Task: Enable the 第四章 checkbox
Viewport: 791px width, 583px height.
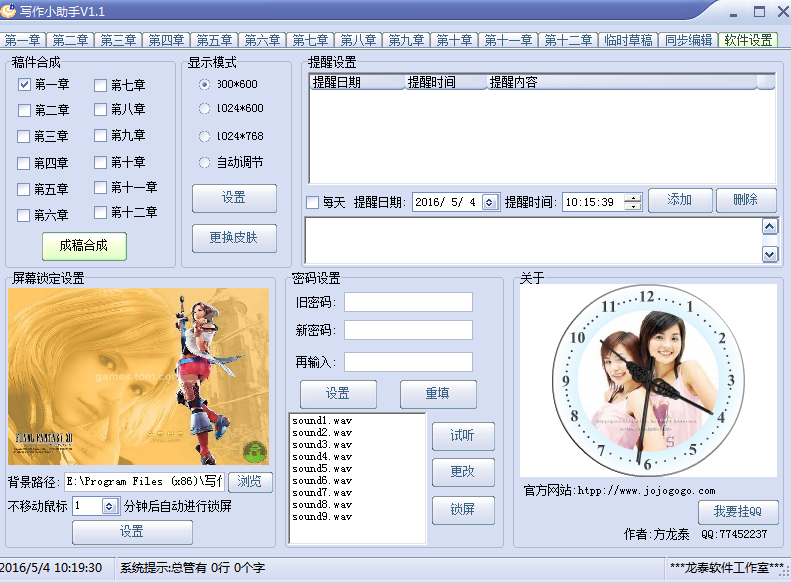Action: [23, 163]
